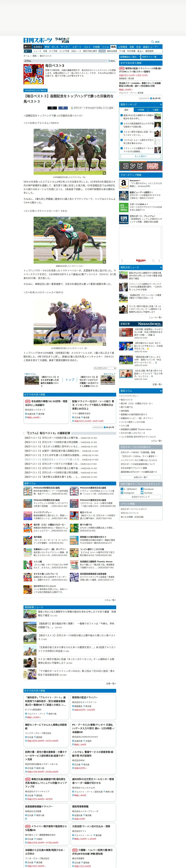Share the article on X
The height and width of the screenshot is (868, 186).
tap(52, 108)
